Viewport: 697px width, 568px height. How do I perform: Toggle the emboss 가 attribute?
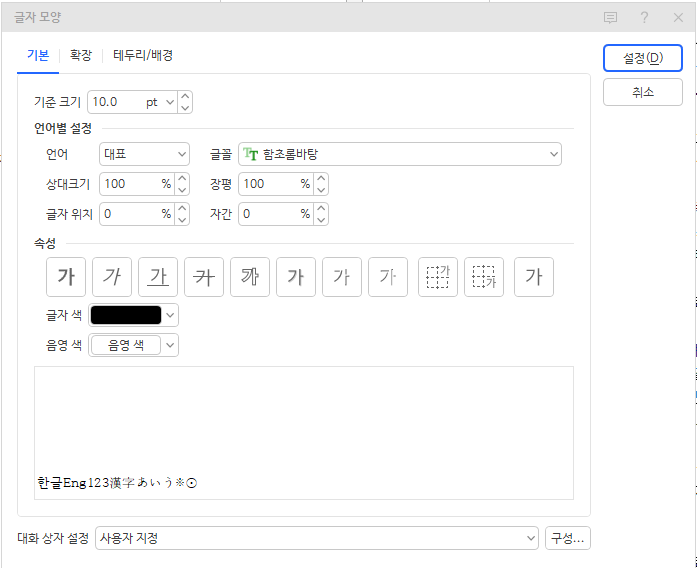342,277
